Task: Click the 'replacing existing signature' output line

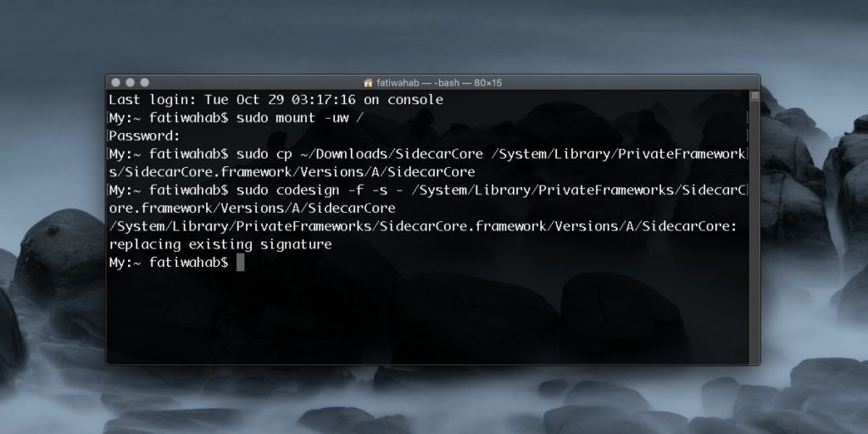Action: tap(220, 245)
